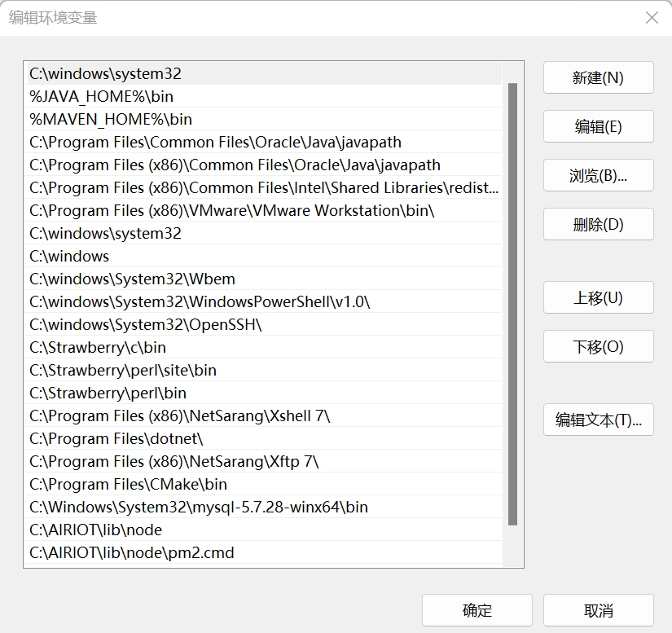The width and height of the screenshot is (672, 633).
Task: Pick the C:\Program Files\CMake\bin entry
Action: [x=128, y=484]
